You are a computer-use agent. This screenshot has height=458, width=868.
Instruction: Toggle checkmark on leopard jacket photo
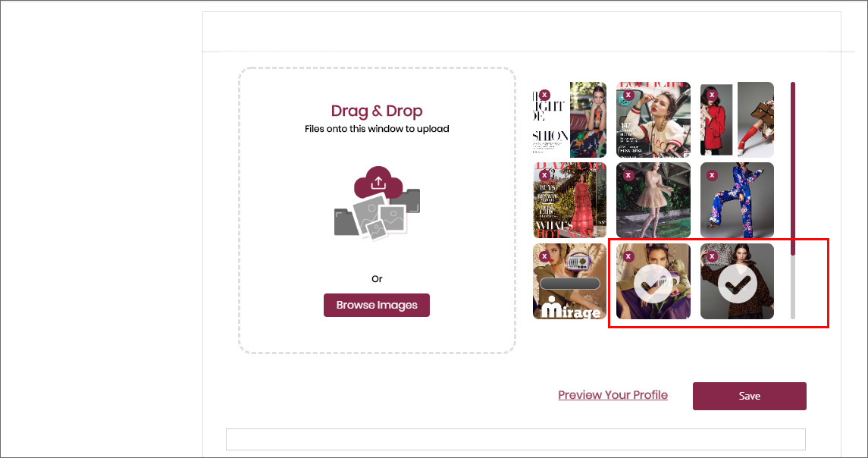(x=737, y=284)
